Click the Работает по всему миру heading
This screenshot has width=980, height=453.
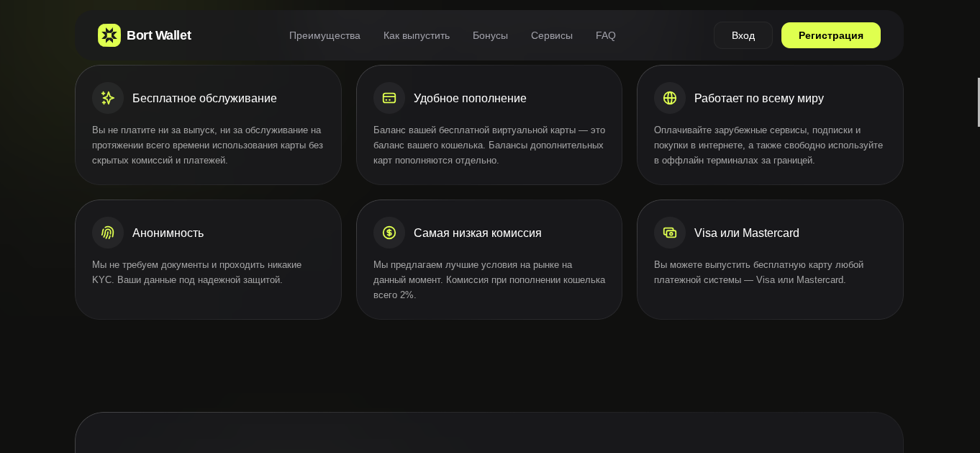coord(759,98)
